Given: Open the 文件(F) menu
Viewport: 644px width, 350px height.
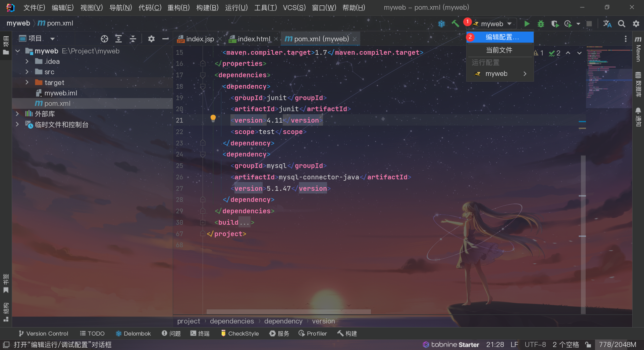Looking at the screenshot, I should (34, 7).
